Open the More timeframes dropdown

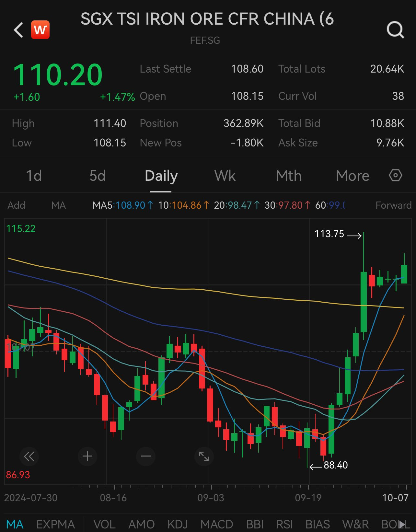(x=352, y=176)
